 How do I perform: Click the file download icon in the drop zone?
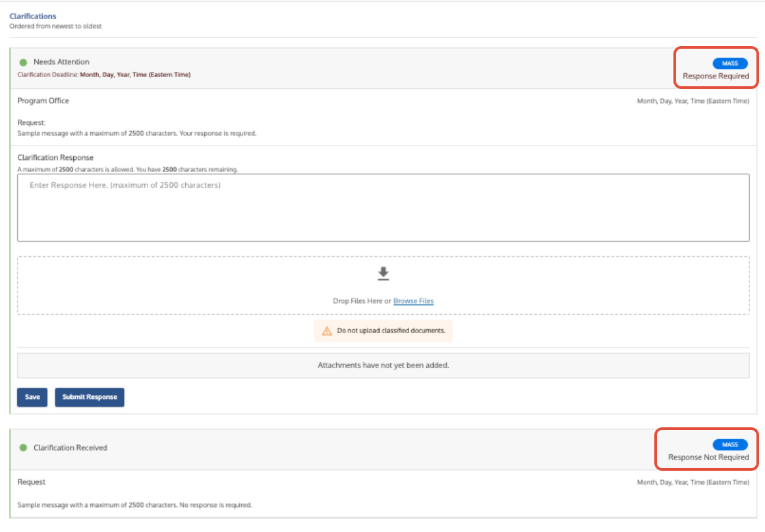point(384,273)
